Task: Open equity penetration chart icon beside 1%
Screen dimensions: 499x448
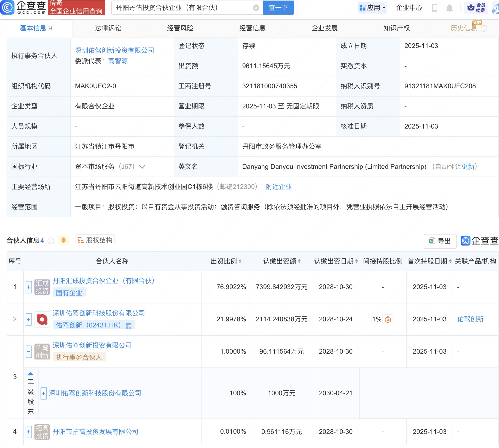Action: pos(388,319)
